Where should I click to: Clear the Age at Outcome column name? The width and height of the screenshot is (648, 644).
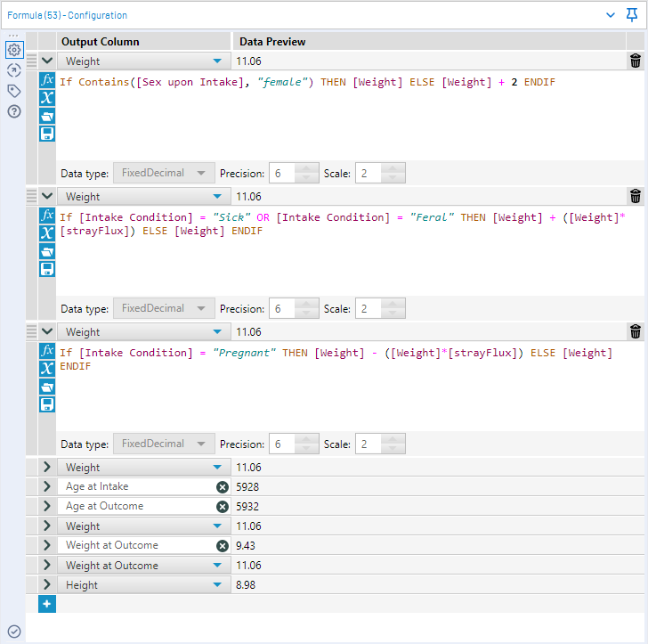coord(223,506)
